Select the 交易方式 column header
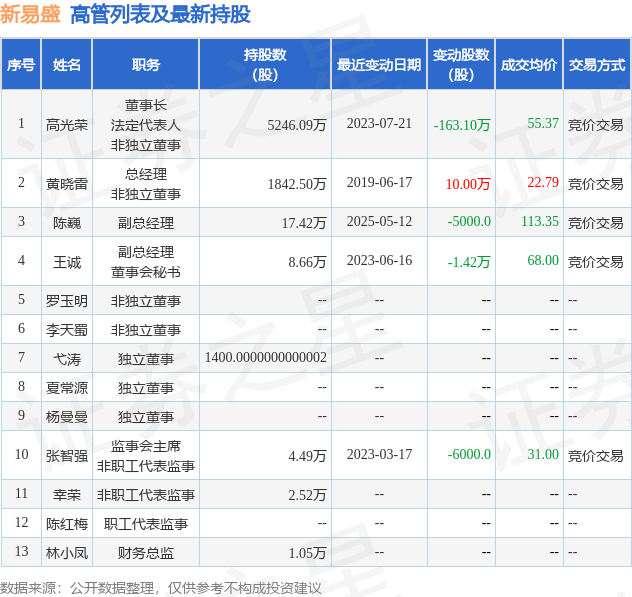The image size is (632, 597). (597, 64)
